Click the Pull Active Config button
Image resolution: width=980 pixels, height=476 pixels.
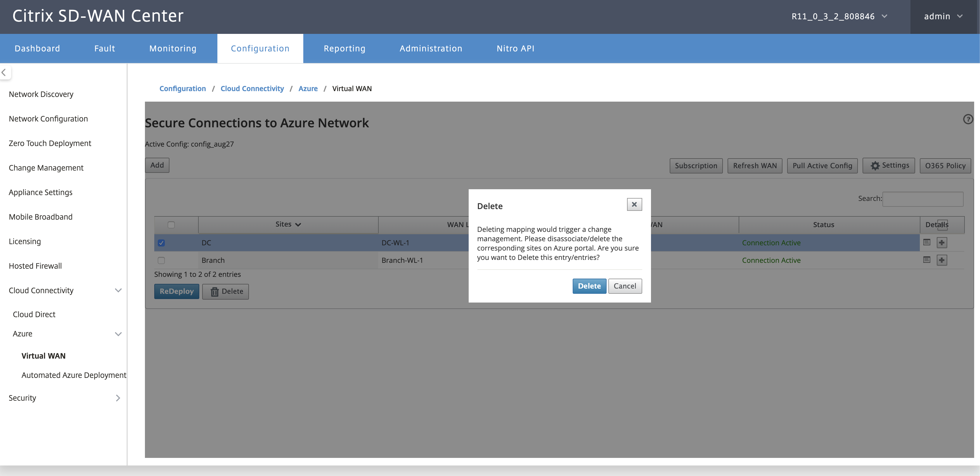point(822,166)
